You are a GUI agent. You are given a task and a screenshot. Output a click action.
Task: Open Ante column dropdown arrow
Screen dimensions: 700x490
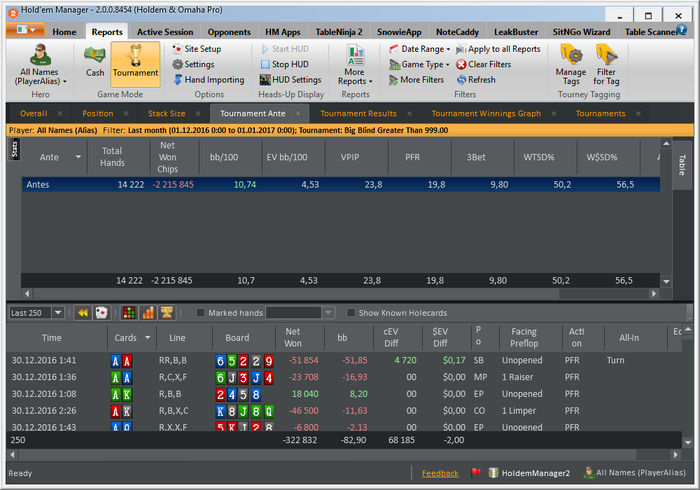tap(78, 157)
